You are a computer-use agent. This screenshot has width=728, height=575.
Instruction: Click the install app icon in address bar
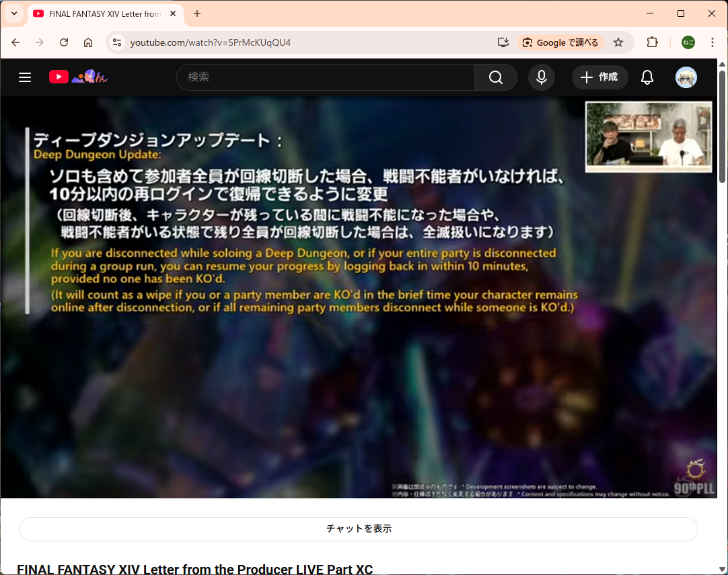coord(503,42)
